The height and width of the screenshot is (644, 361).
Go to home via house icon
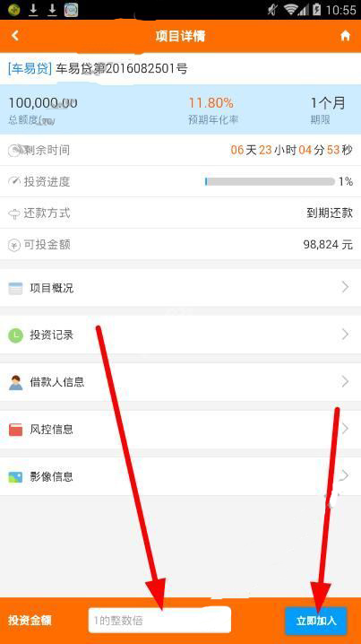click(x=346, y=36)
